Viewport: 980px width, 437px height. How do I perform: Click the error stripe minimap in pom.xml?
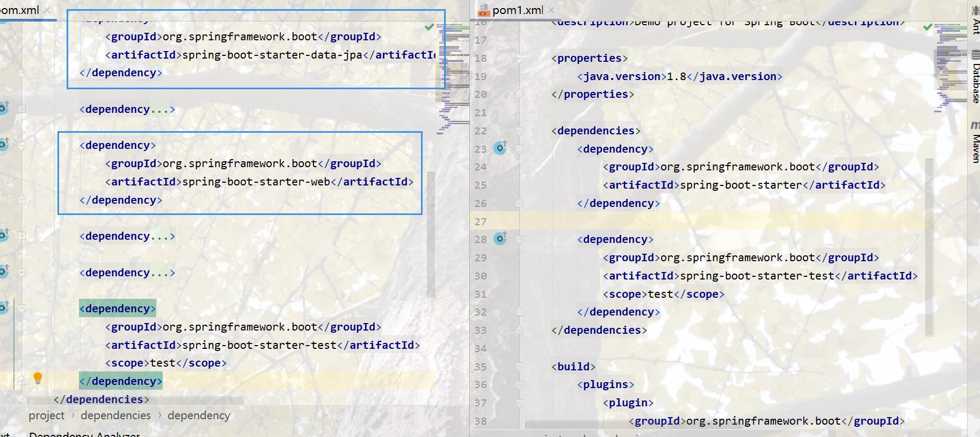point(453,78)
